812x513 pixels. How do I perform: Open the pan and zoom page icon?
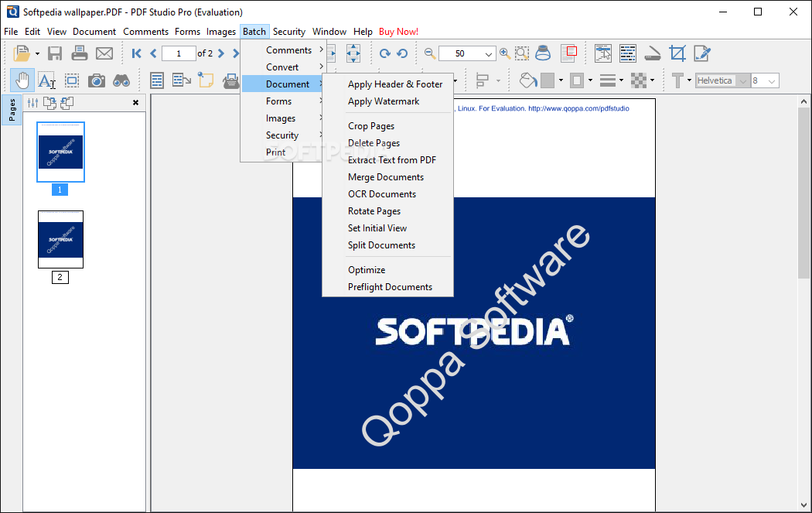tap(569, 53)
